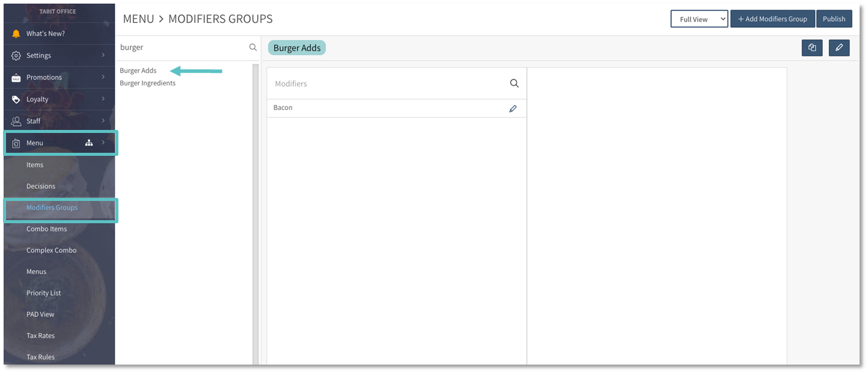Collapse the Menu section chevron
The width and height of the screenshot is (868, 373).
pos(103,143)
